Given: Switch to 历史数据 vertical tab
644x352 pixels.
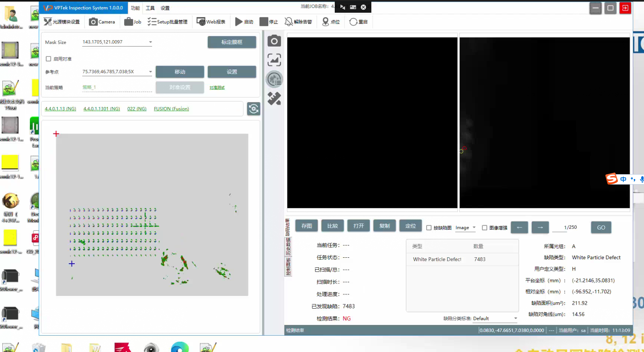Looking at the screenshot, I should (288, 247).
